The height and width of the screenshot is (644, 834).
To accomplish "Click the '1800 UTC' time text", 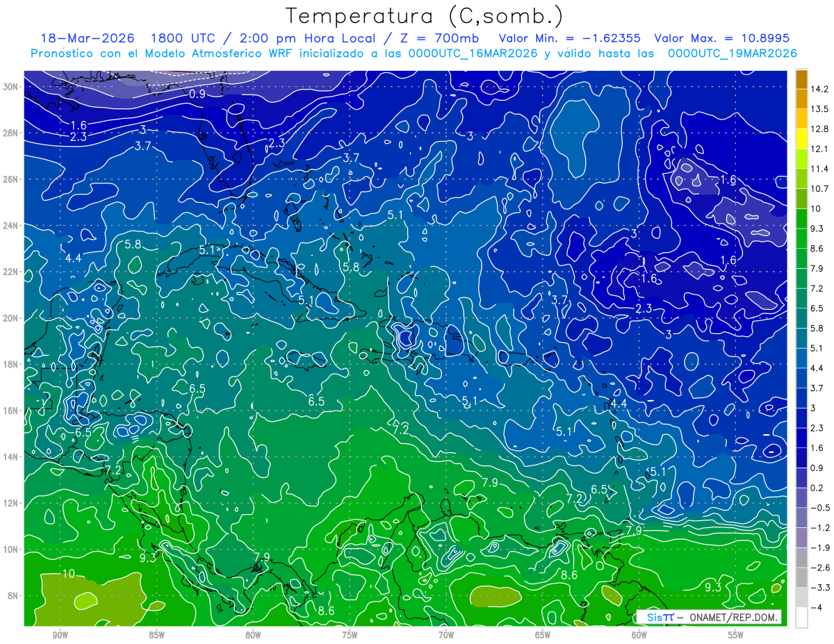I will click(183, 38).
